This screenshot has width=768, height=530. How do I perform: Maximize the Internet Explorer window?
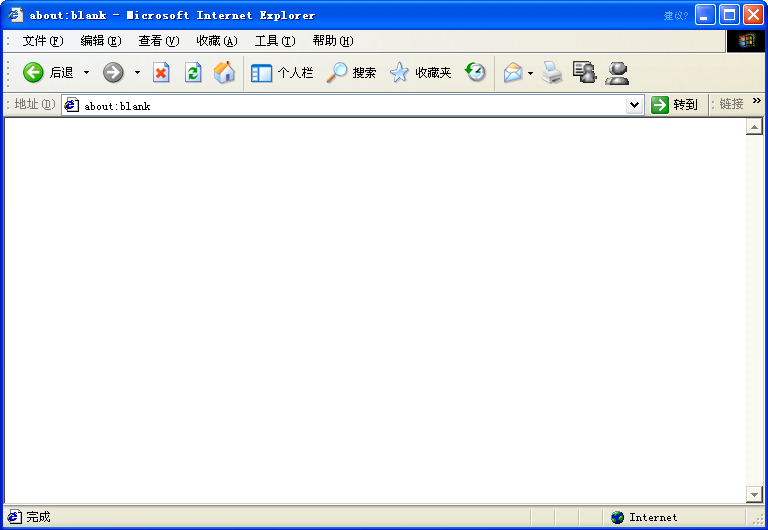pos(729,15)
